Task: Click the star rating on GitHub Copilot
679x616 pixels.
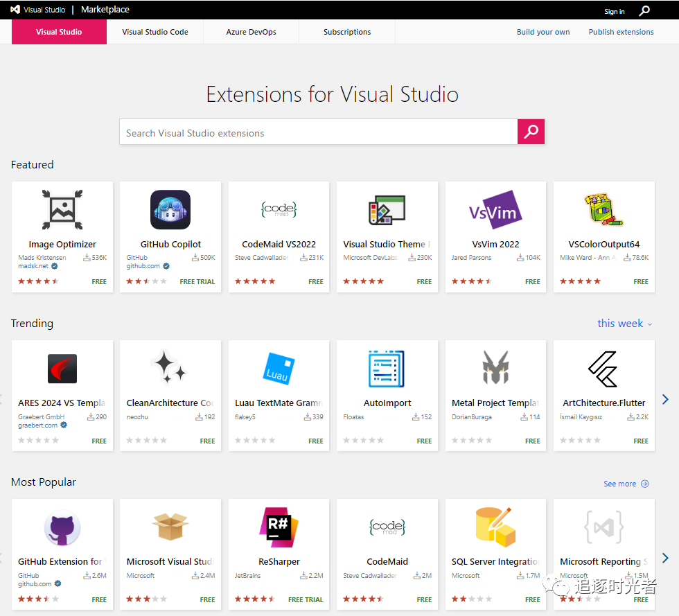Action: coord(146,281)
